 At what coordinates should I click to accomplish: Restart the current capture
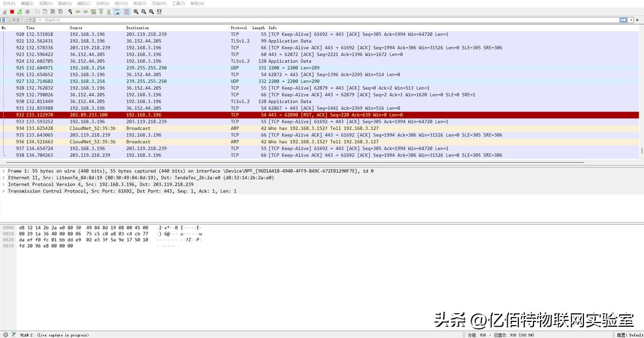[19, 11]
